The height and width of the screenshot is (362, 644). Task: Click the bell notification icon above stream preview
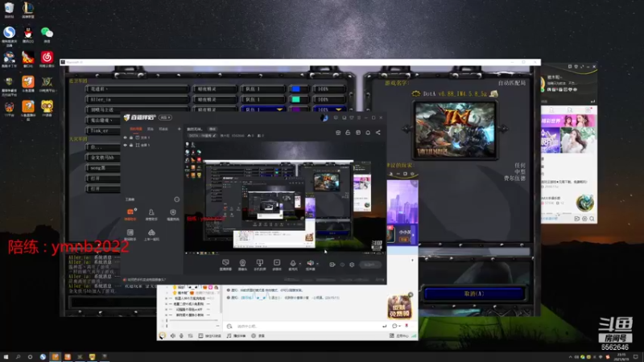368,133
